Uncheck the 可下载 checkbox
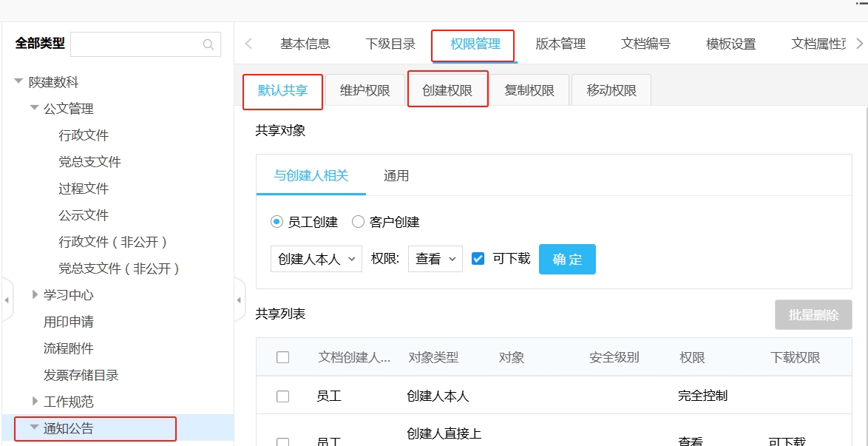Viewport: 868px width, 446px height. (478, 259)
